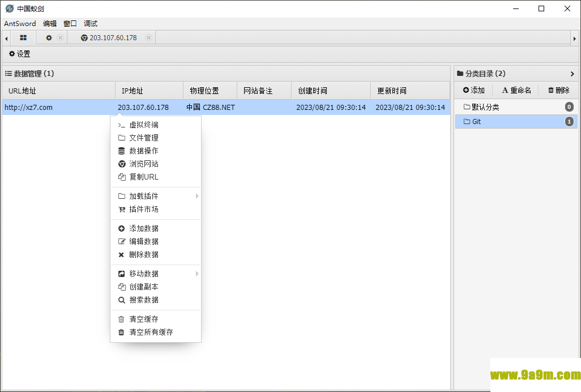Select 添加数据 in the context menu
This screenshot has height=392, width=581.
point(156,229)
